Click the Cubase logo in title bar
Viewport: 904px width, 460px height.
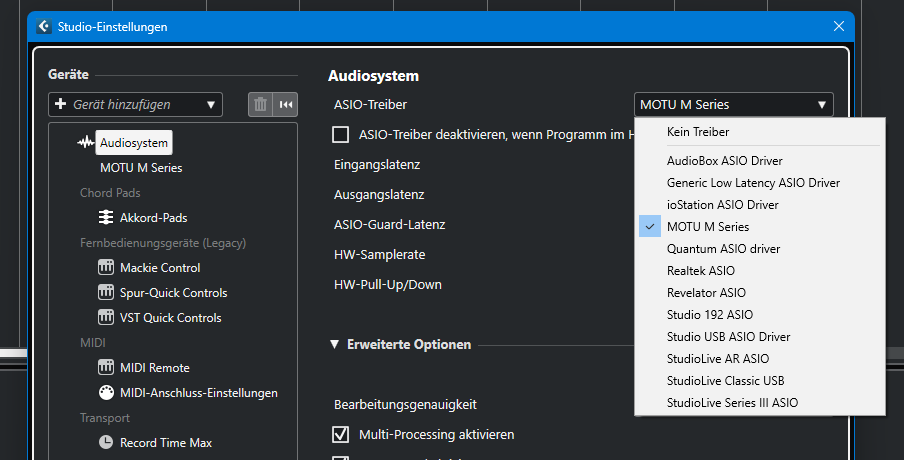[44, 27]
